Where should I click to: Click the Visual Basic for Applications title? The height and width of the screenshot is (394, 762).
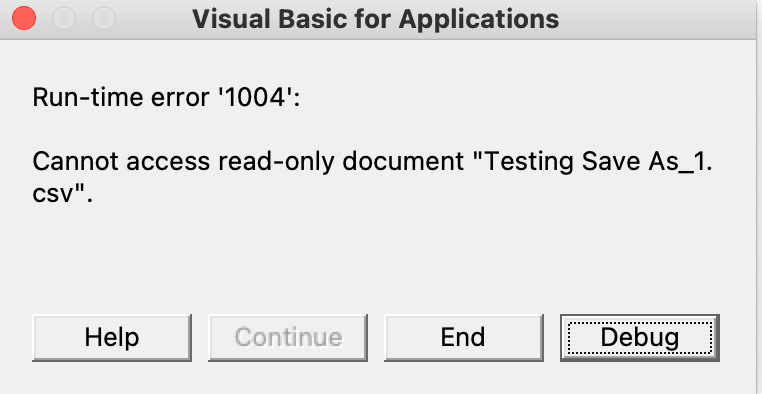click(x=375, y=19)
